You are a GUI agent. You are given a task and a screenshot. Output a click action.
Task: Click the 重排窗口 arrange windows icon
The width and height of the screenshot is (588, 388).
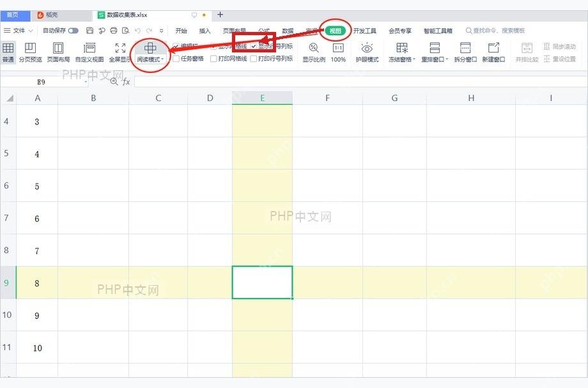(x=435, y=48)
